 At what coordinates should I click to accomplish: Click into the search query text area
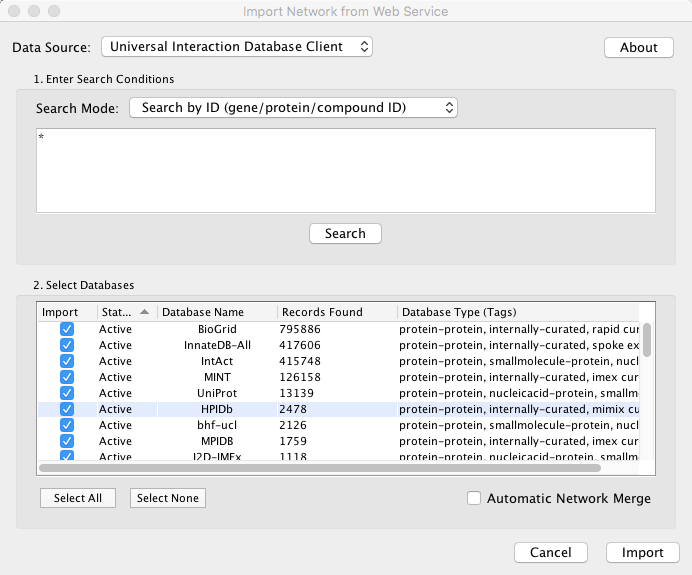point(345,170)
